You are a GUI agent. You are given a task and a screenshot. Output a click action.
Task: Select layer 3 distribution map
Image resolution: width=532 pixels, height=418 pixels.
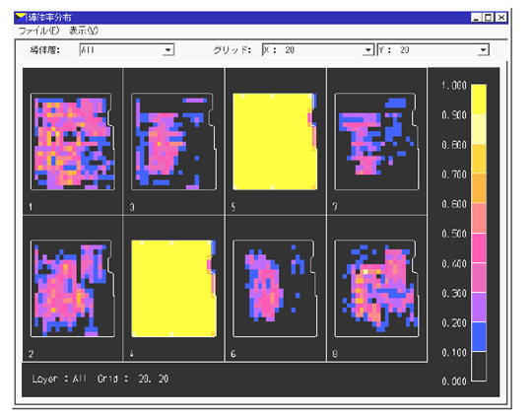tap(173, 141)
